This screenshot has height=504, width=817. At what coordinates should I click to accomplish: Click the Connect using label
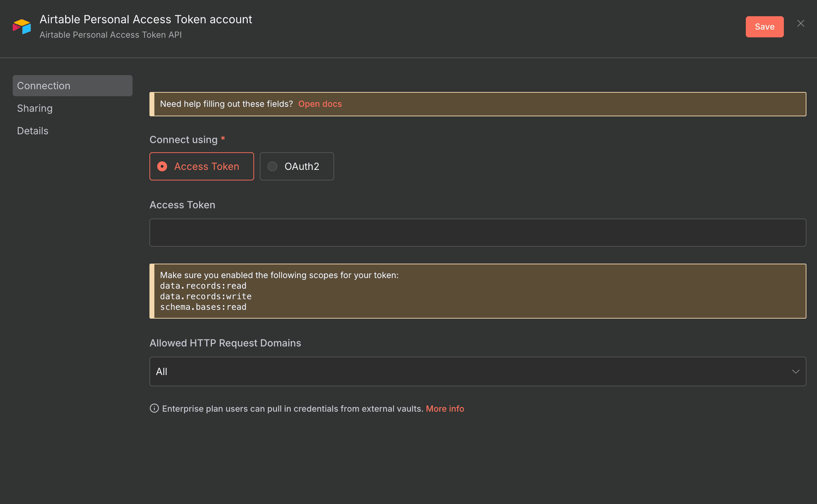pyautogui.click(x=183, y=140)
